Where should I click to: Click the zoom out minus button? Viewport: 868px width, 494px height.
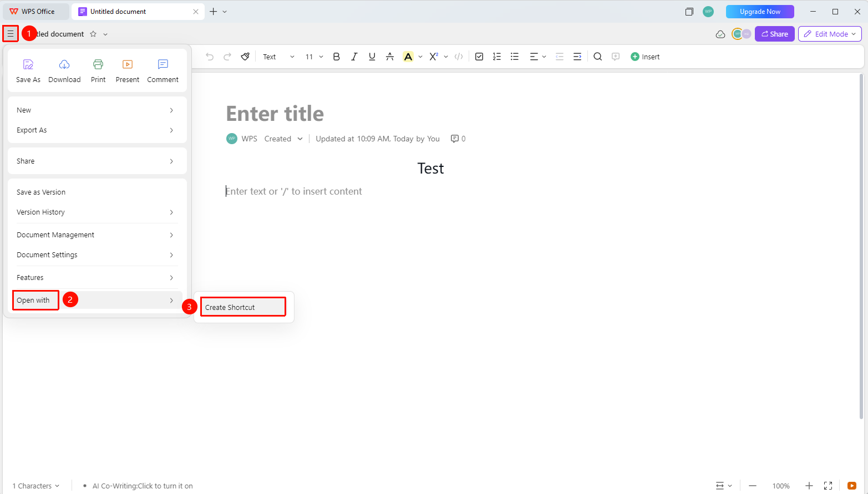coord(753,486)
